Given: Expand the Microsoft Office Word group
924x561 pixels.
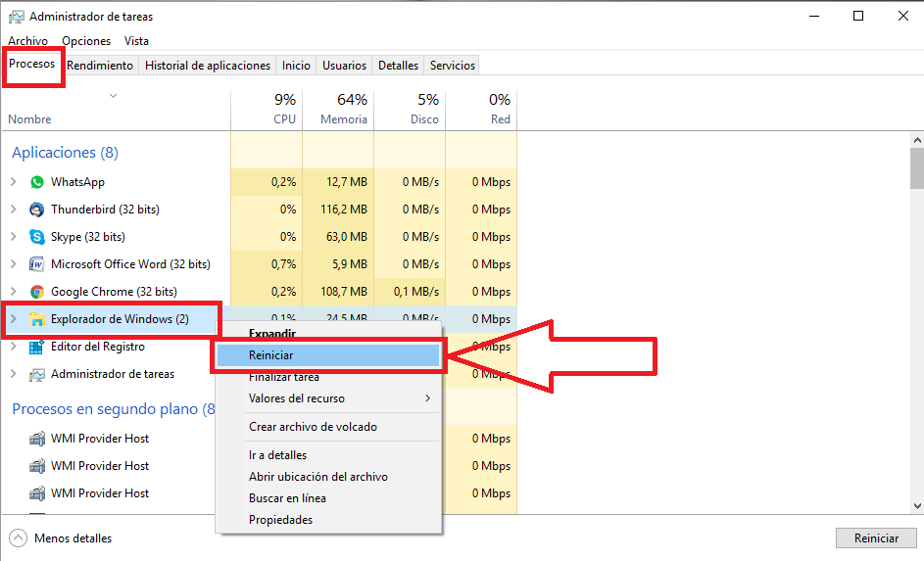Looking at the screenshot, I should click(x=14, y=264).
